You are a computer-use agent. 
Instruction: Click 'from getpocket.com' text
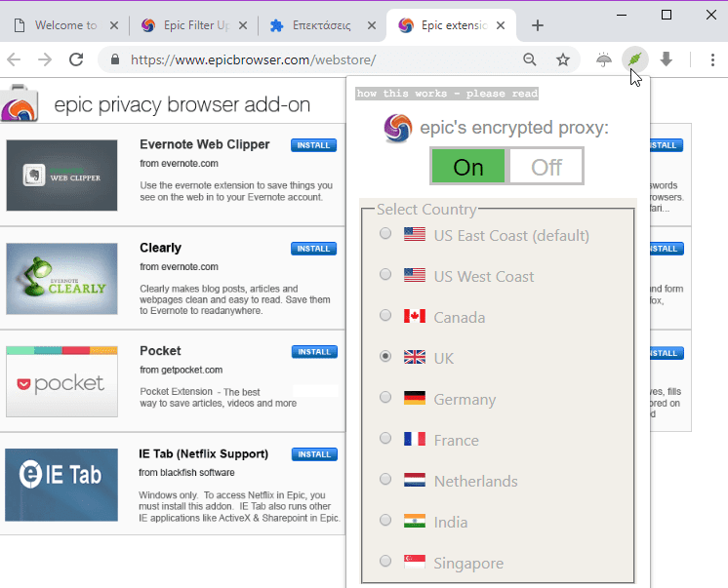pyautogui.click(x=182, y=370)
